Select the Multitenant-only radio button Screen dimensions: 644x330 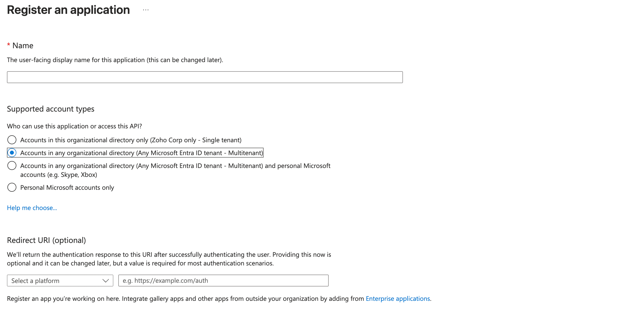pos(12,153)
